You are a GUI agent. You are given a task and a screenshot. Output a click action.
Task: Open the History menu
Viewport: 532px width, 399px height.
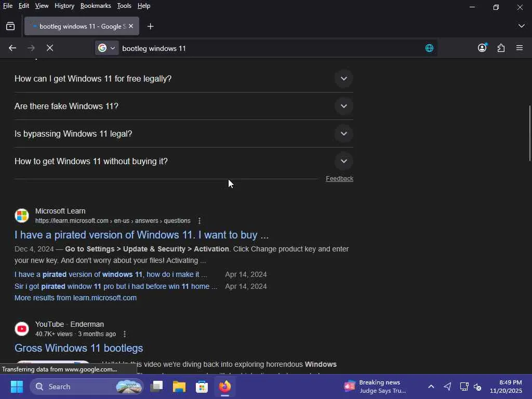tap(64, 6)
